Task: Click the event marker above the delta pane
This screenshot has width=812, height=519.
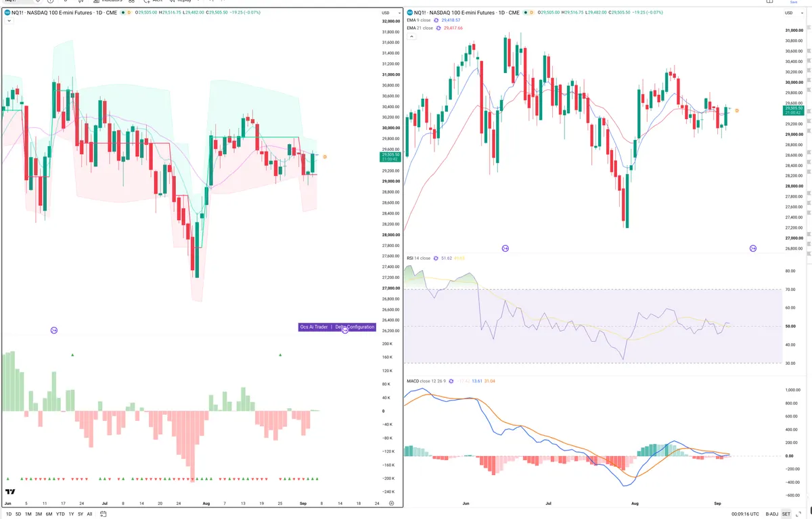Action: coord(54,330)
